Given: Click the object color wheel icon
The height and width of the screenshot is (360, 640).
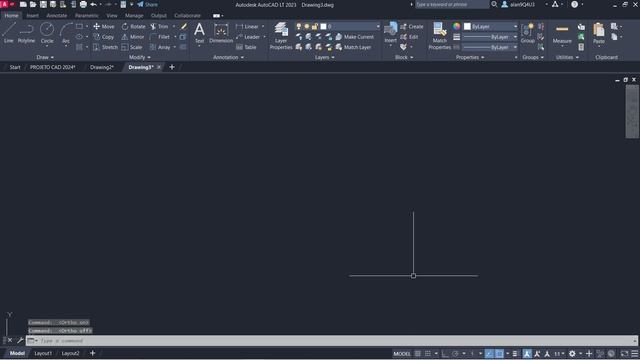Looking at the screenshot, I should (456, 27).
